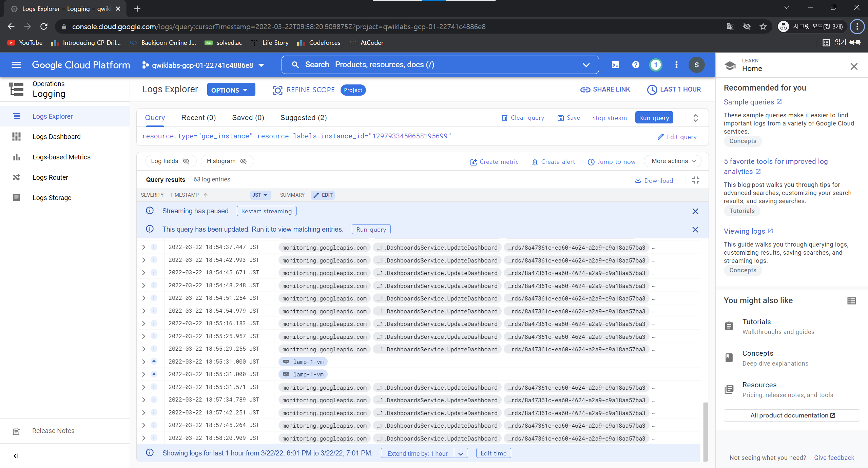The height and width of the screenshot is (468, 868).
Task: Expand the 18:54:37.447 log entry
Action: (x=143, y=247)
